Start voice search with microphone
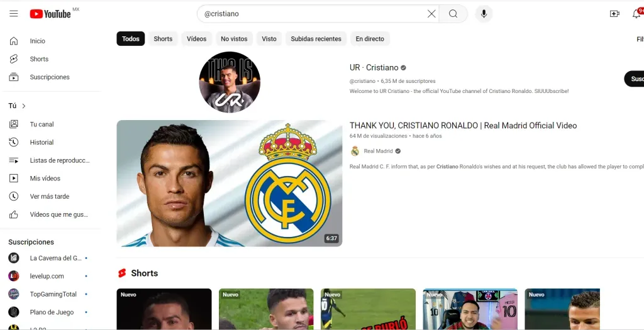644x330 pixels. click(484, 14)
